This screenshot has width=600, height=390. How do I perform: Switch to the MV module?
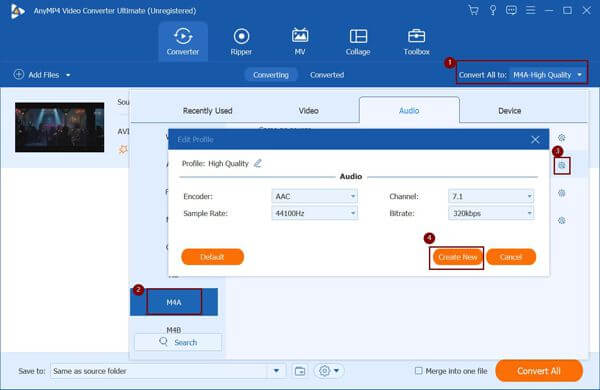[x=300, y=42]
